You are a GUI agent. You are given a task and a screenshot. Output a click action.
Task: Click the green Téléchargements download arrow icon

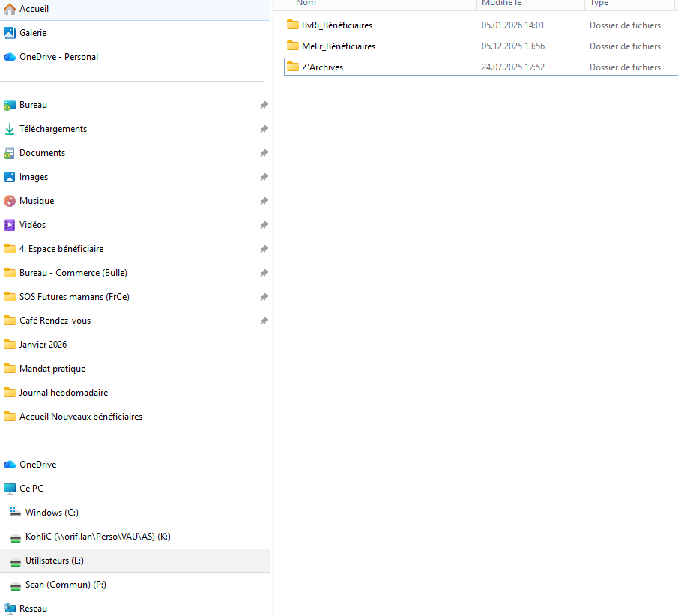(x=10, y=129)
